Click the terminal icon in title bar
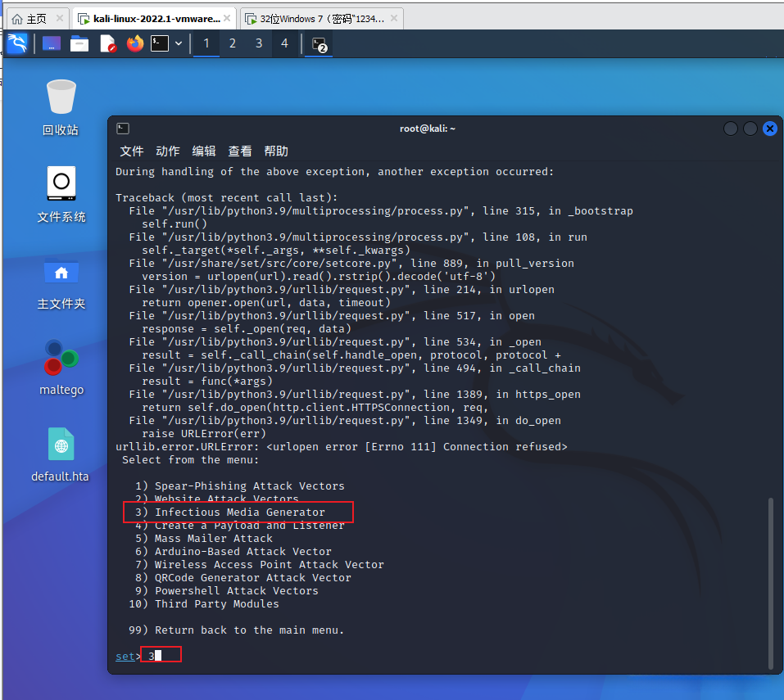Screen dimensions: 784x700 123,129
